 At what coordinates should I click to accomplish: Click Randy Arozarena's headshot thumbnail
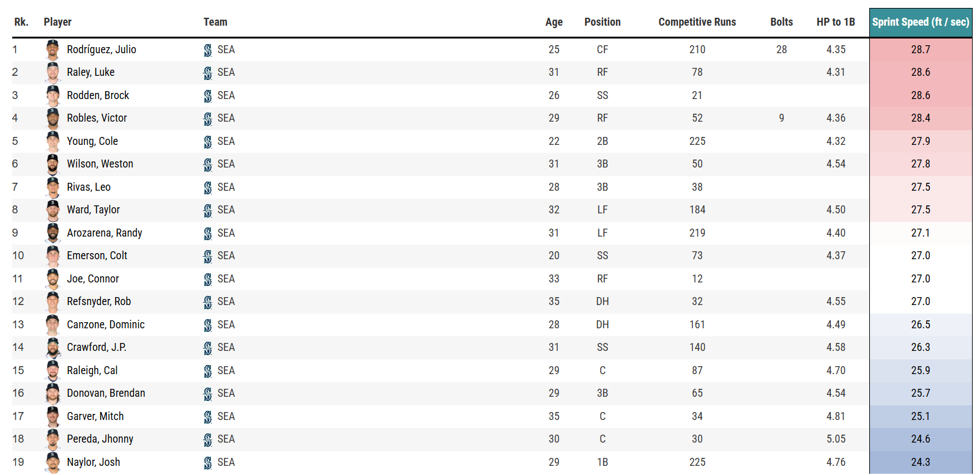53,233
